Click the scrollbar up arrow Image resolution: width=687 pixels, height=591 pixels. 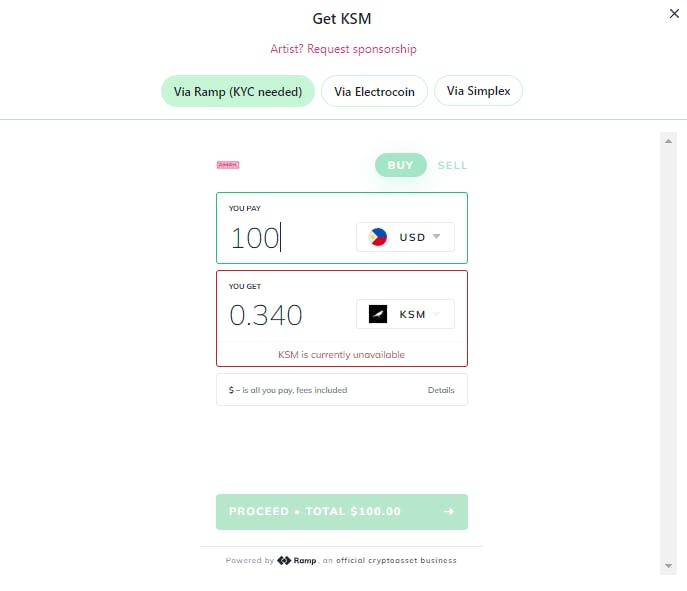[x=668, y=141]
